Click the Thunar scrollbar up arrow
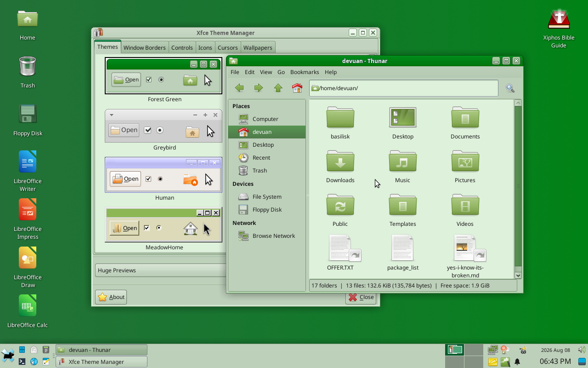This screenshot has width=588, height=368. 518,103
